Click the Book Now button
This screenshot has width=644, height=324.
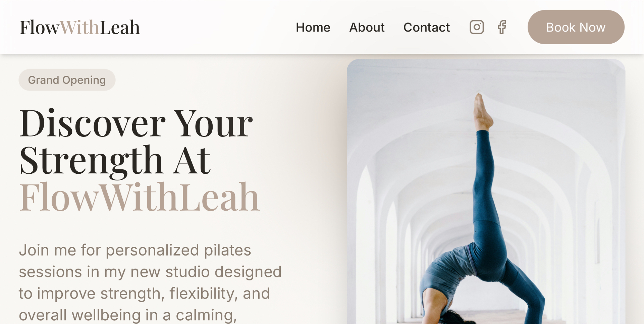coord(576,27)
